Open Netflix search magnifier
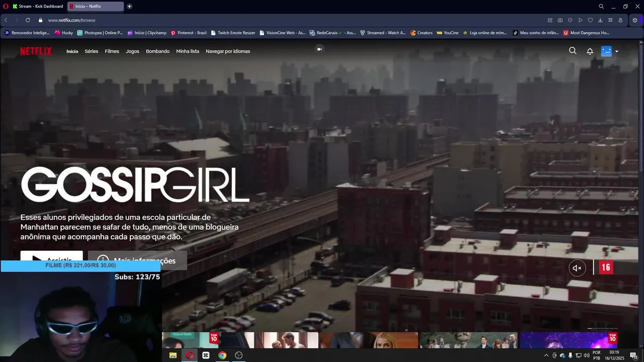The width and height of the screenshot is (644, 362). (573, 51)
